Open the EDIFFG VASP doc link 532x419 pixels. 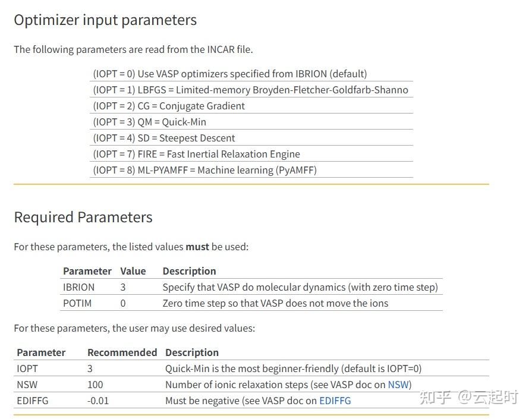click(x=335, y=401)
